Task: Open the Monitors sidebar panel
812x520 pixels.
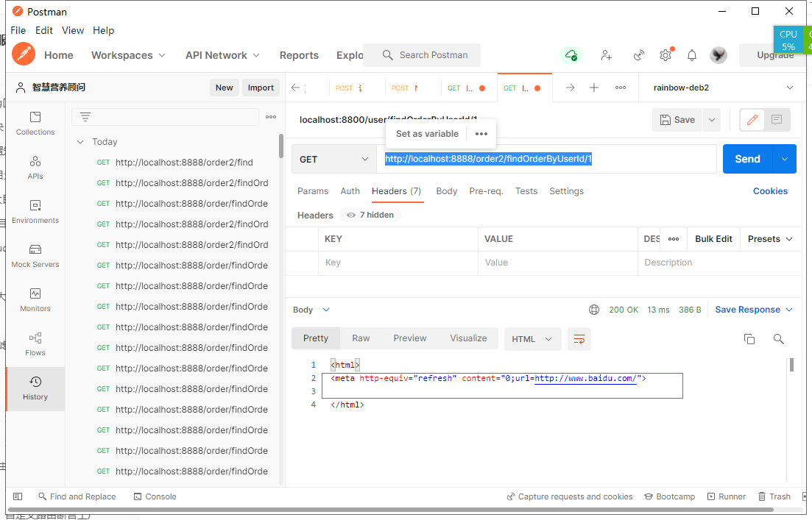Action: [x=35, y=299]
